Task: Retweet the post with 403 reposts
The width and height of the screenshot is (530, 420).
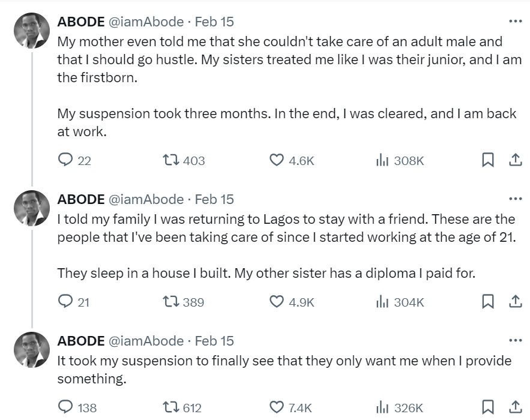Action: point(170,160)
